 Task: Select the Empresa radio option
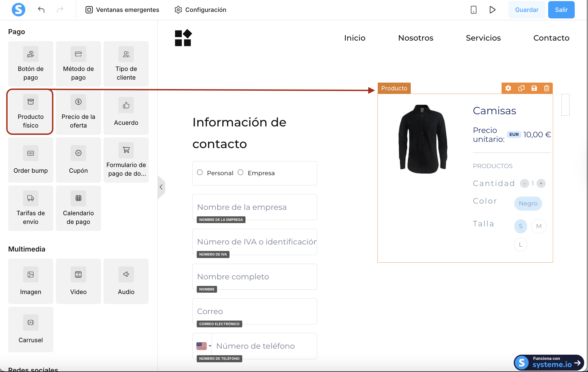(x=240, y=172)
